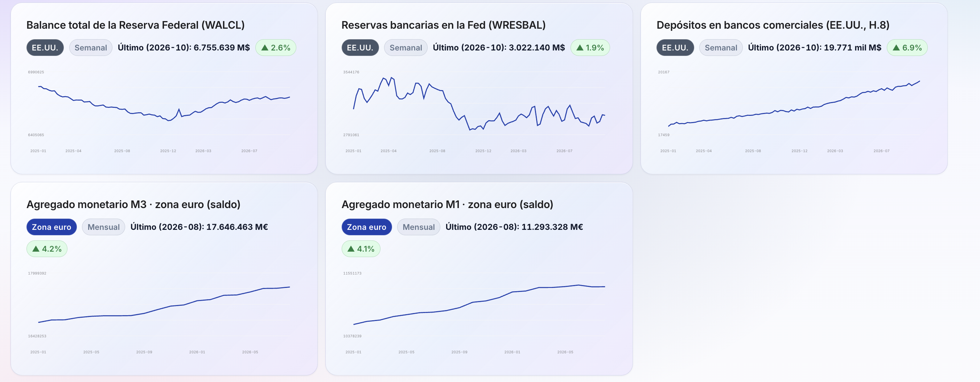This screenshot has height=382, width=980.
Task: Click the 2026-07 date label on deposits chart
Action: 881,151
